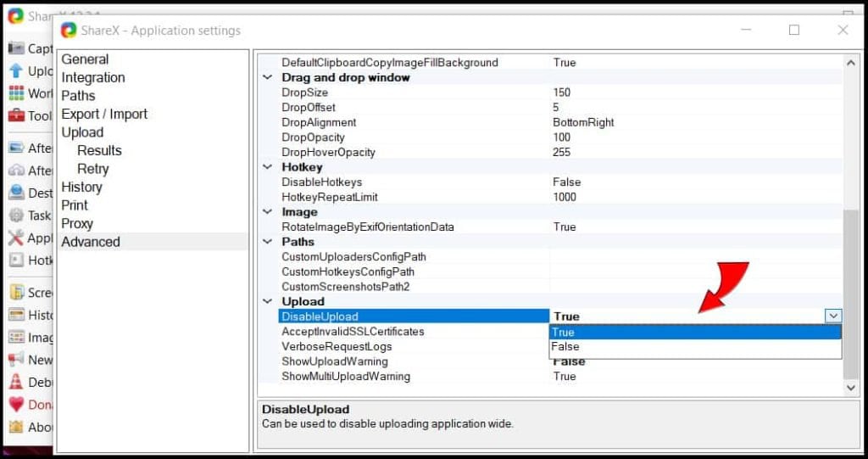Click the property grid scroll up arrow
Viewport: 868px width, 459px height.
click(851, 63)
